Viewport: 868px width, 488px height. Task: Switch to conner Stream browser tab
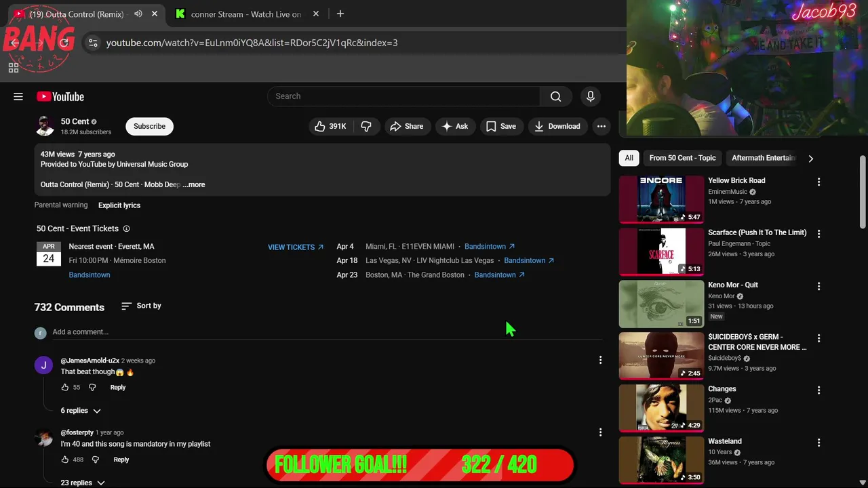(245, 14)
